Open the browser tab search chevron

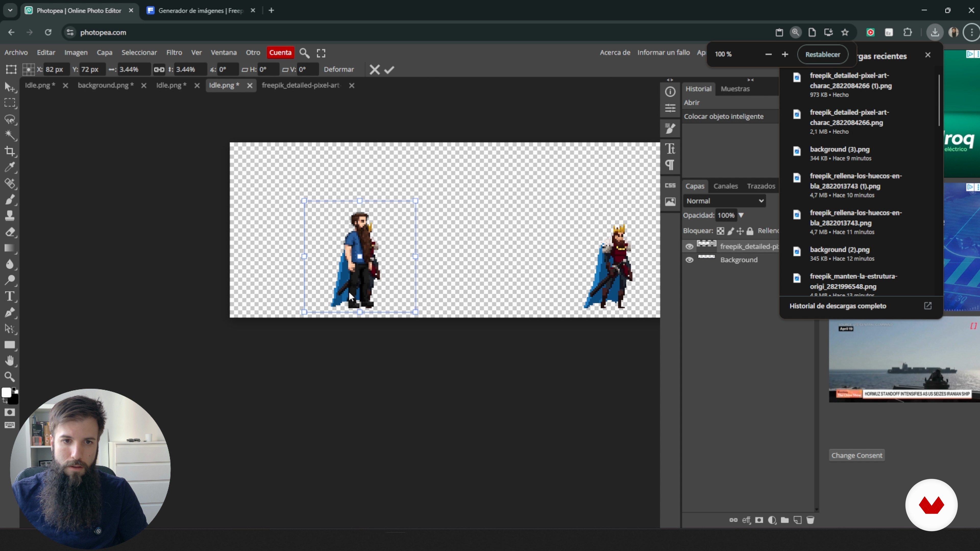pos(10,10)
